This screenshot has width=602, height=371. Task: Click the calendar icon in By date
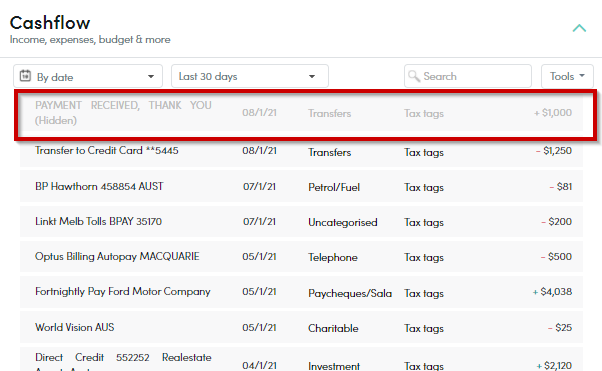pyautogui.click(x=25, y=76)
